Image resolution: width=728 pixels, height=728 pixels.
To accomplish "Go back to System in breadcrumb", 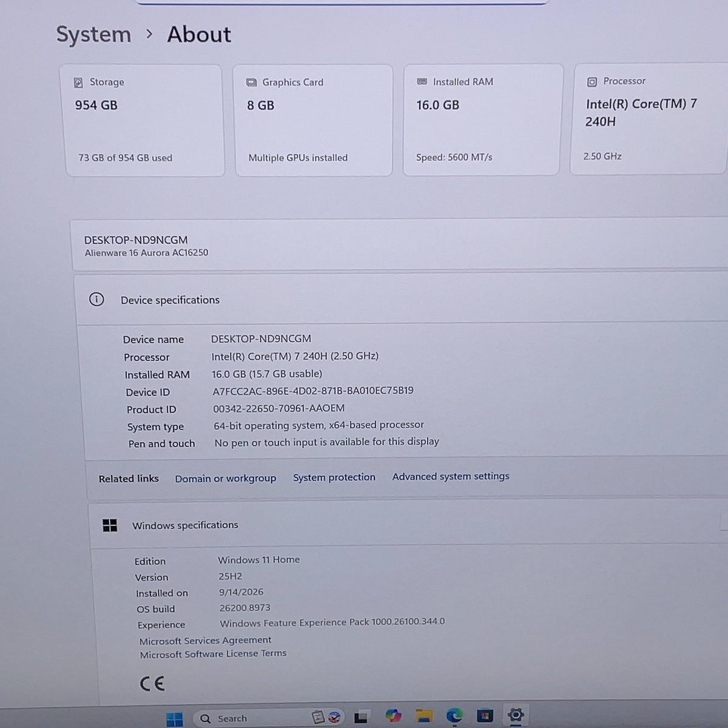I will [x=93, y=35].
